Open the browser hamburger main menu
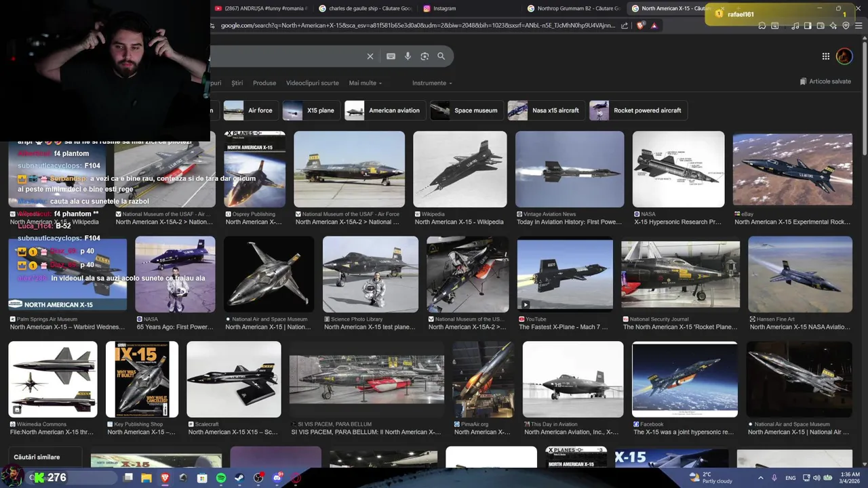This screenshot has width=868, height=488. 859,26
